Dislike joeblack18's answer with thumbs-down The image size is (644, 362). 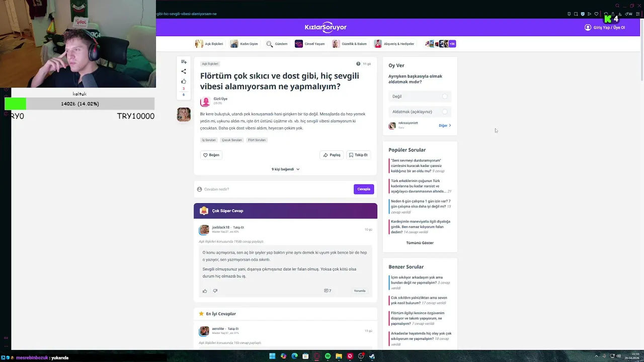[x=215, y=291]
